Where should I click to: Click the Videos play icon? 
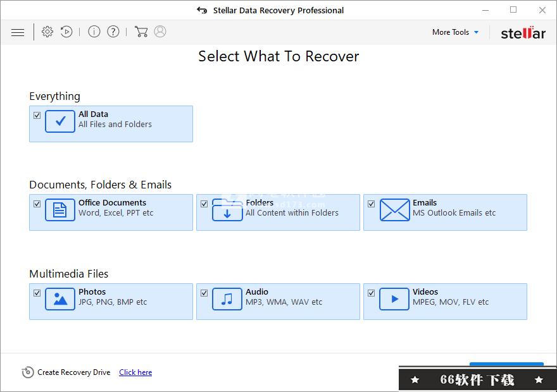pos(394,299)
